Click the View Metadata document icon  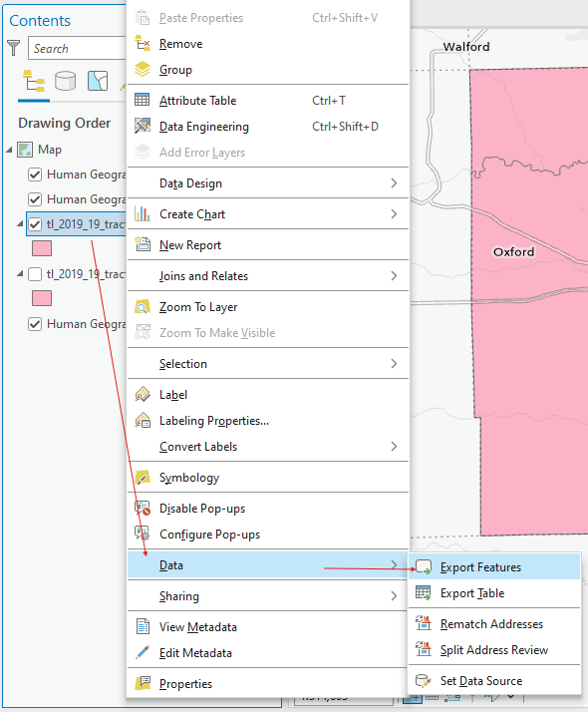(x=143, y=626)
